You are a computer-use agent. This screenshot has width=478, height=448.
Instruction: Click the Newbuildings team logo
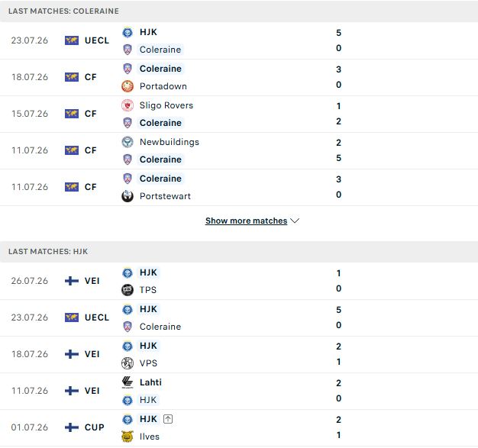[128, 142]
